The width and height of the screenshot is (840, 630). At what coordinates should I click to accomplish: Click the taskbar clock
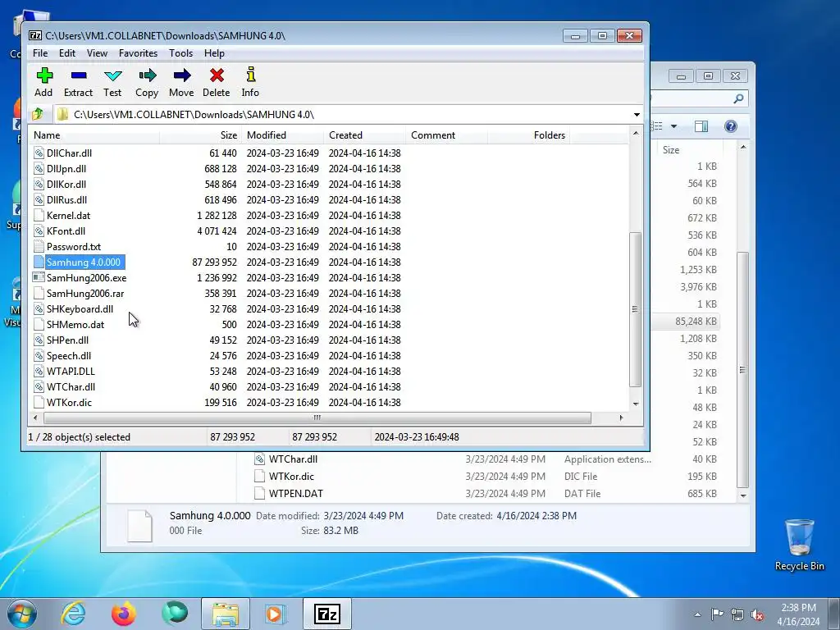[x=798, y=614]
